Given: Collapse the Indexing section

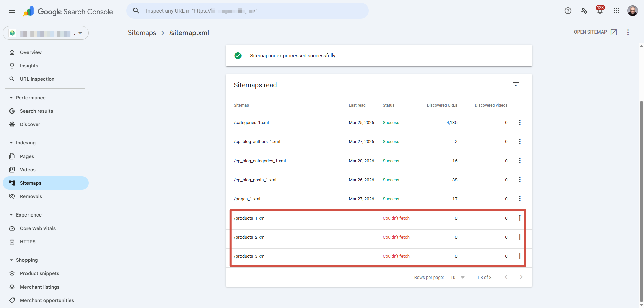Looking at the screenshot, I should (x=11, y=143).
